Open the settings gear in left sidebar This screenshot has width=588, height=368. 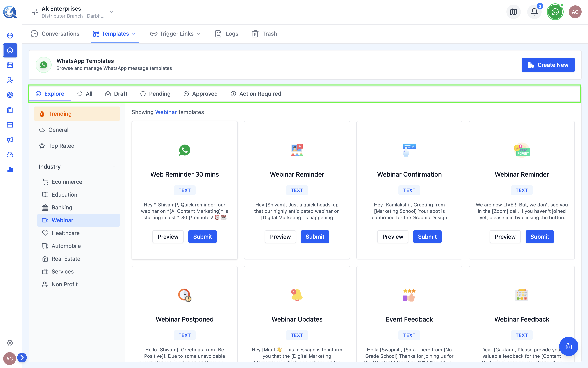[x=10, y=343]
